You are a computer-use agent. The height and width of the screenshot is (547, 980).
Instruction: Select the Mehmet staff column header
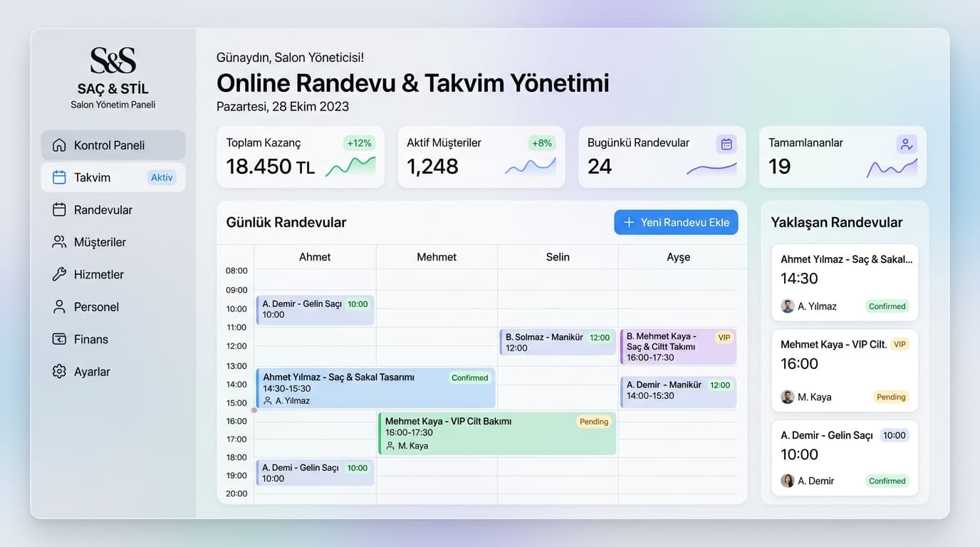[x=437, y=257]
